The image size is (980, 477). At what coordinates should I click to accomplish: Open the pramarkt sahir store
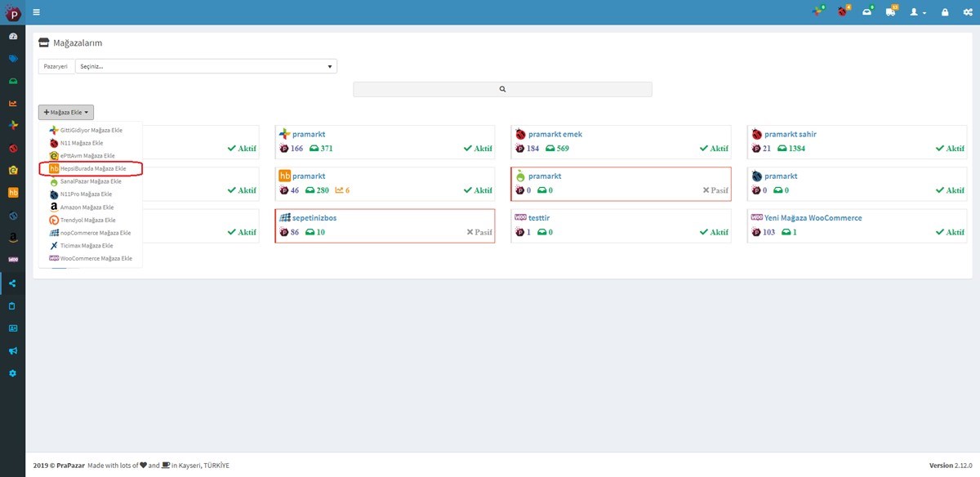791,134
